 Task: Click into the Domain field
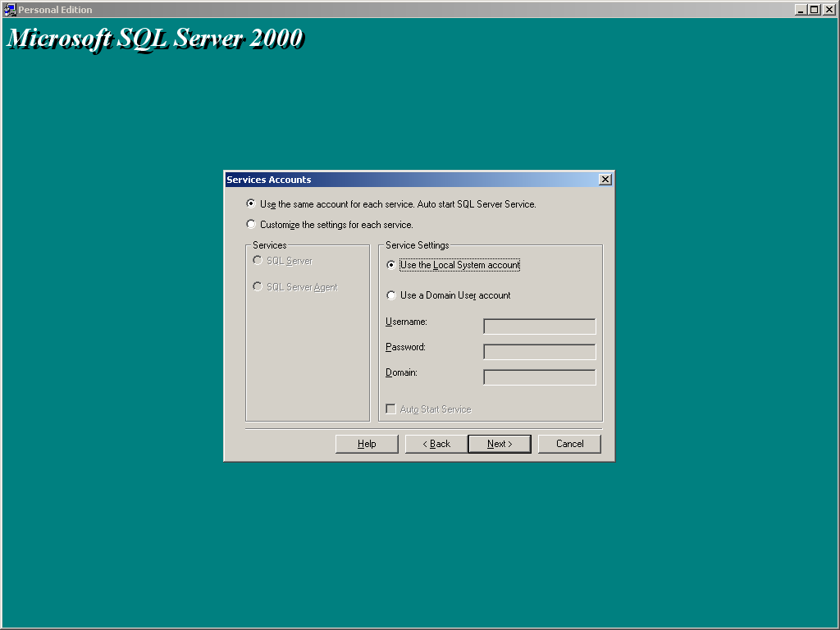(540, 377)
